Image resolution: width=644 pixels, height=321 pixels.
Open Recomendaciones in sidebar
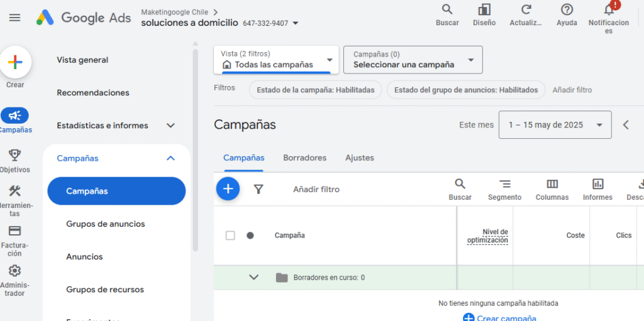click(93, 93)
